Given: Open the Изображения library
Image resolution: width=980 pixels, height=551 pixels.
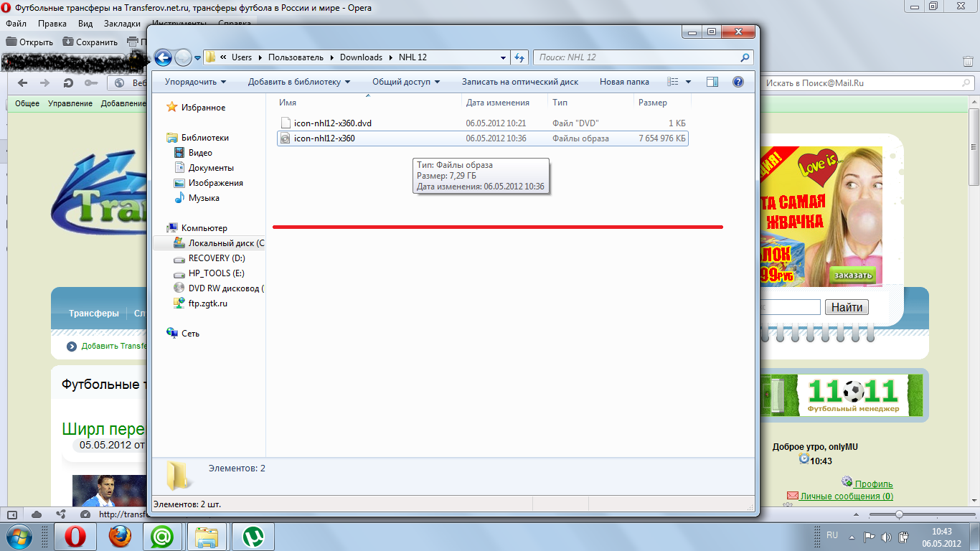Looking at the screenshot, I should click(x=215, y=183).
